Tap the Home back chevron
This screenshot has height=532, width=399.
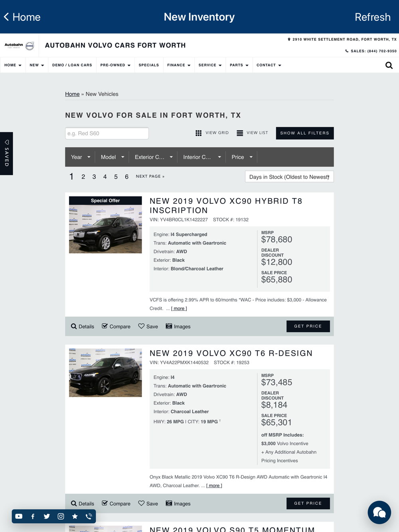click(x=6, y=17)
